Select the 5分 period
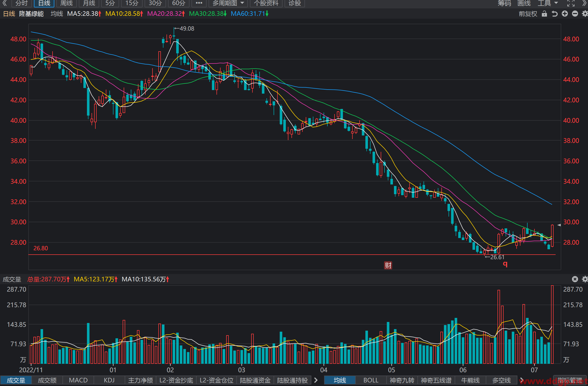This screenshot has height=386, width=588. point(110,3)
